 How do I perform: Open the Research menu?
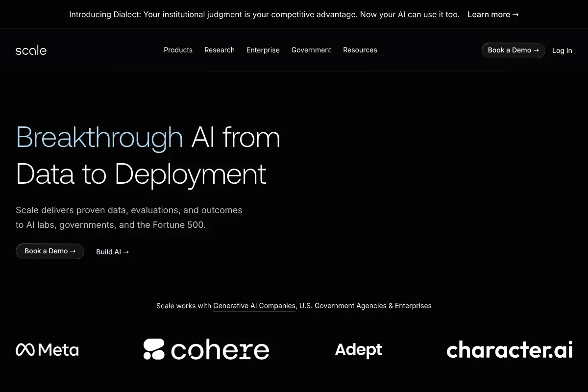click(x=220, y=50)
